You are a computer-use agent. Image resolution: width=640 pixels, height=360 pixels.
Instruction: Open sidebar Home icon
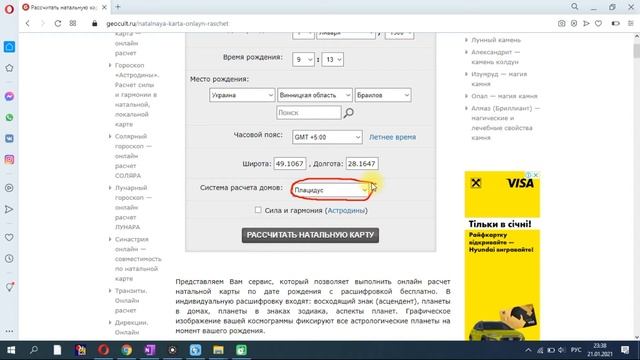9,47
